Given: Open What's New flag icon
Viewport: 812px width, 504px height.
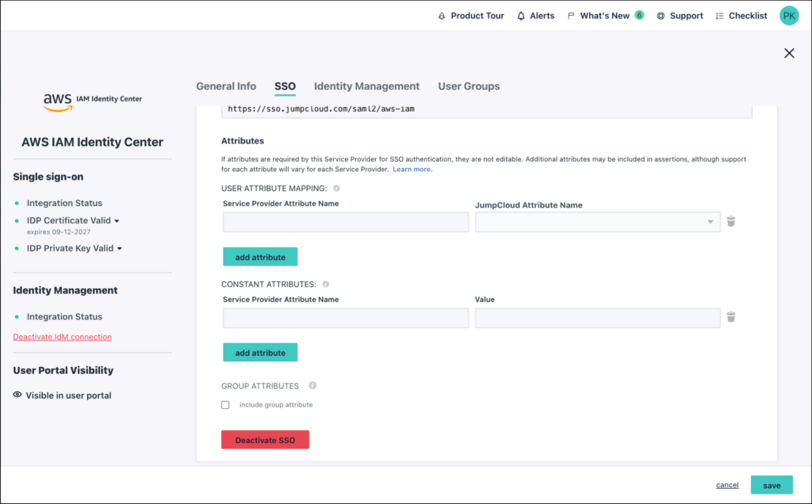Looking at the screenshot, I should click(x=571, y=16).
